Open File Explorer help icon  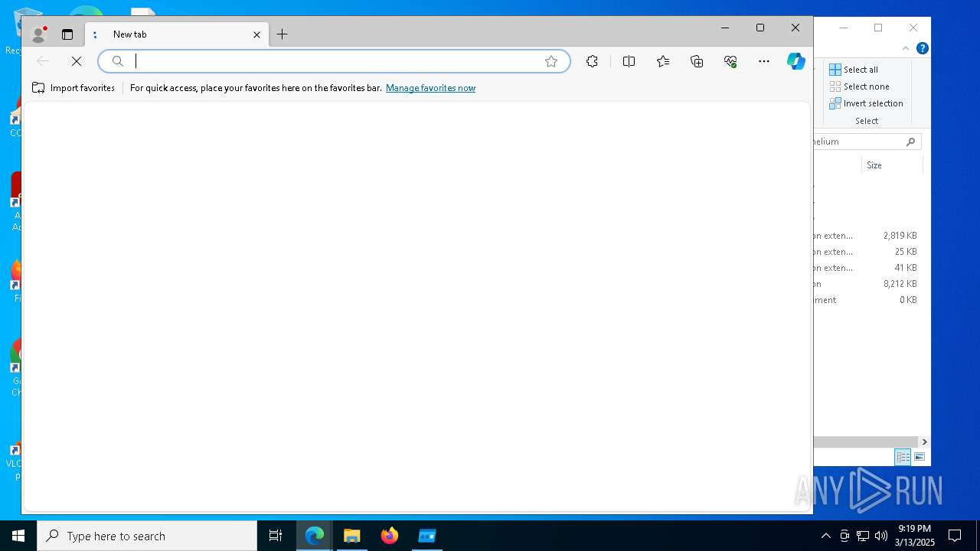click(923, 48)
